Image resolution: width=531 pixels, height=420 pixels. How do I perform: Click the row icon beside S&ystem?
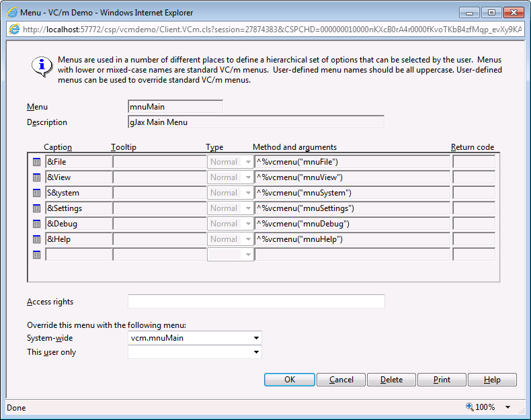coord(36,193)
